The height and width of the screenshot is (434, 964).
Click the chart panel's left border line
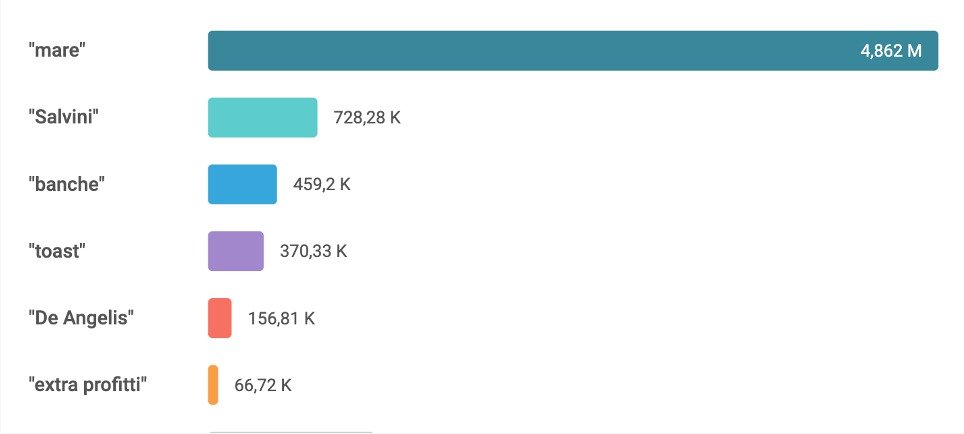click(1, 217)
